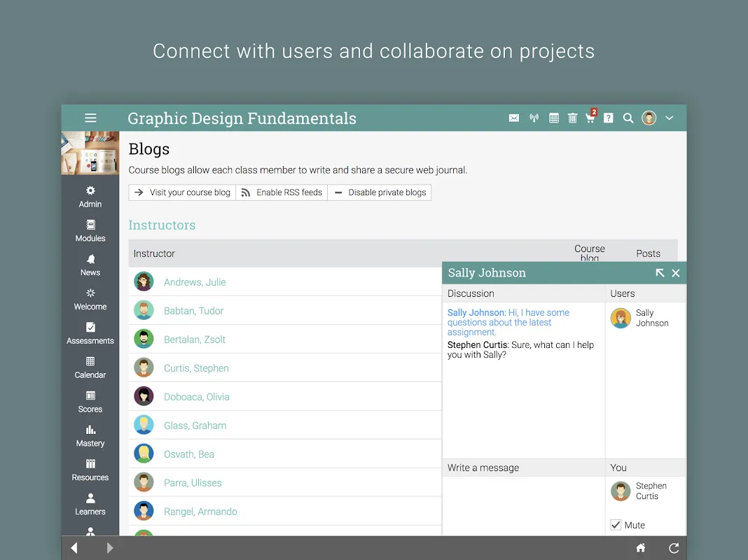Select Mastery in the left sidebar
The image size is (748, 560).
point(90,435)
